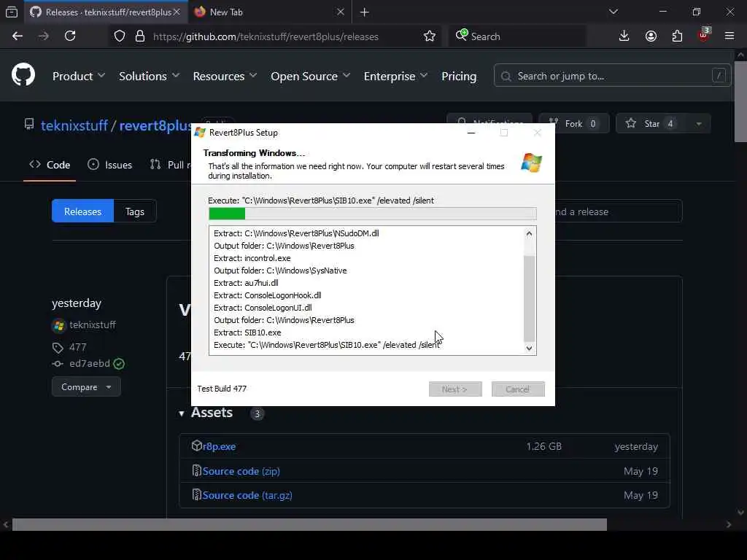Image resolution: width=747 pixels, height=560 pixels.
Task: Click the page vertical scrollbar thumb
Action: tap(740, 102)
